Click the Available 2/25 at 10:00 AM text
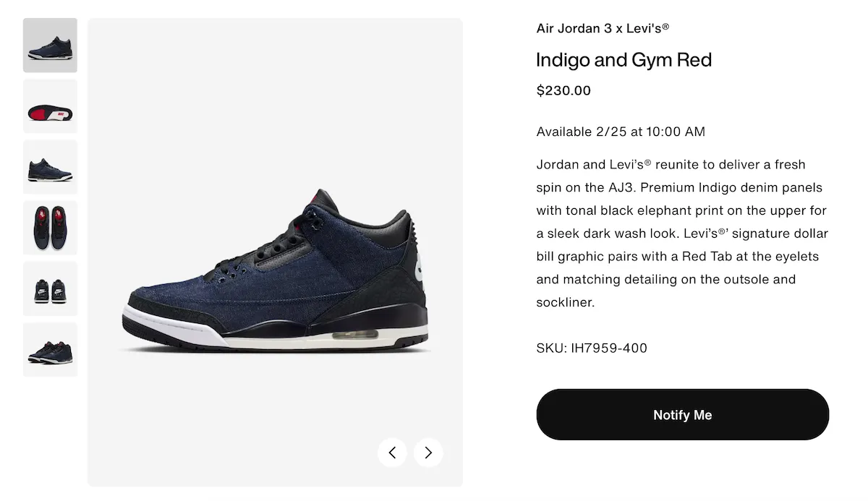 coord(621,132)
